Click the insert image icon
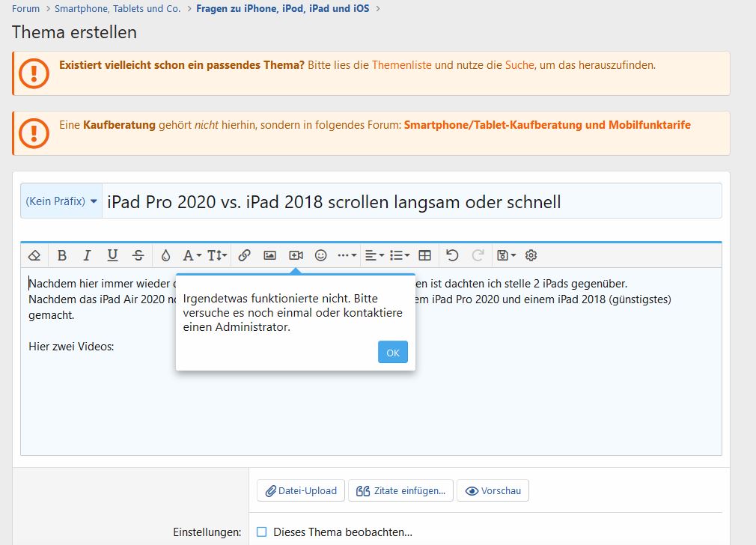Viewport: 756px width, 545px height. click(x=270, y=255)
